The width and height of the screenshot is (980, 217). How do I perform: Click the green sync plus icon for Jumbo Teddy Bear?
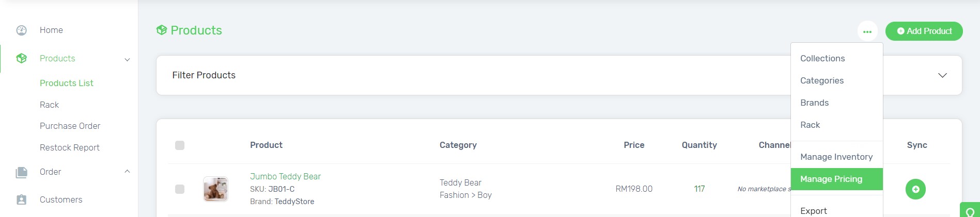coord(915,189)
